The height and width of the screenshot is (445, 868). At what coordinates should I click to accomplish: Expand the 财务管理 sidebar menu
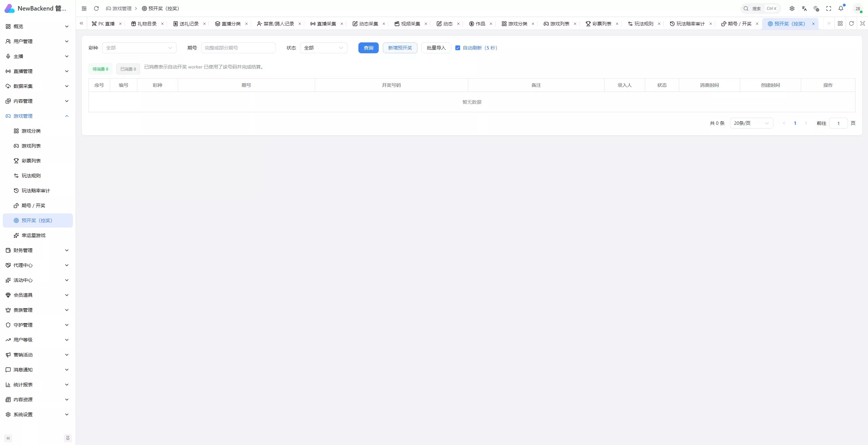[38, 250]
